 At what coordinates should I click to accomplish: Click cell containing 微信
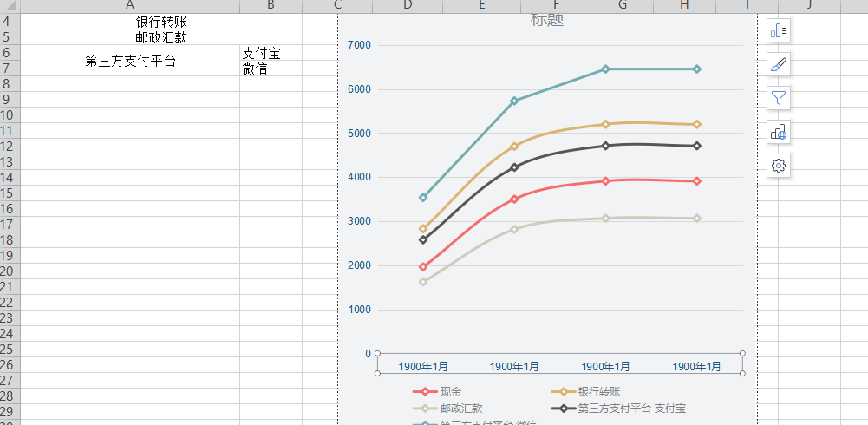(x=271, y=69)
